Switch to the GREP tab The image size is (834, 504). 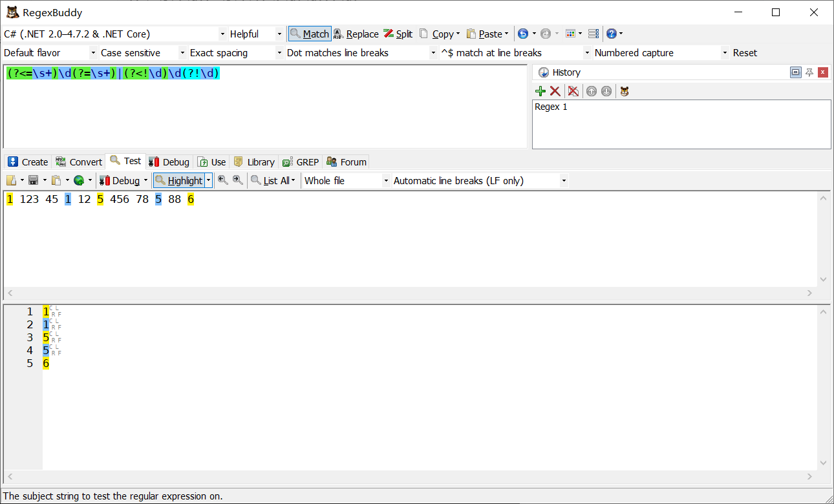[x=301, y=162]
